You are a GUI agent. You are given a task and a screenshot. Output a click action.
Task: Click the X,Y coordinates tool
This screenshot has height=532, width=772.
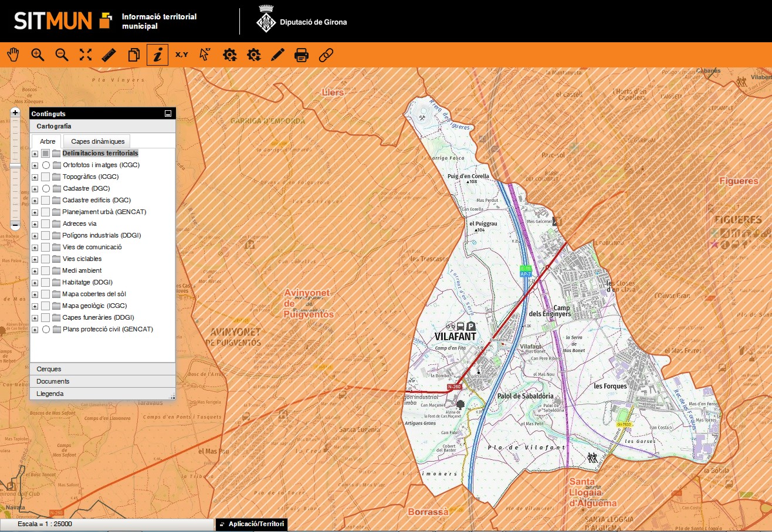click(x=181, y=55)
